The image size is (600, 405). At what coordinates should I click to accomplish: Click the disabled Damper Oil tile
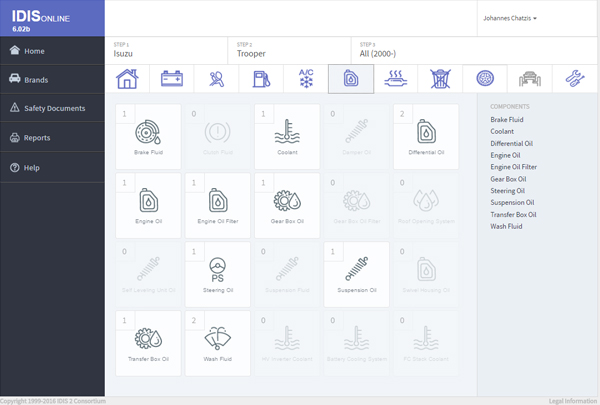(x=357, y=137)
